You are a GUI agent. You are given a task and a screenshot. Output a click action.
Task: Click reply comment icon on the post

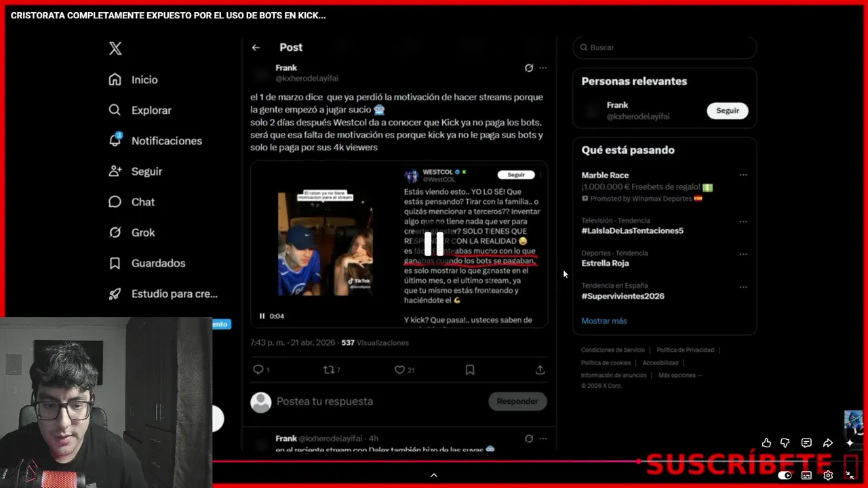tap(258, 369)
